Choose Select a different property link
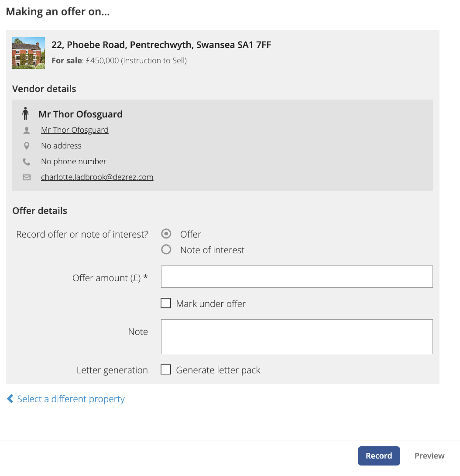460x476 pixels. click(71, 399)
